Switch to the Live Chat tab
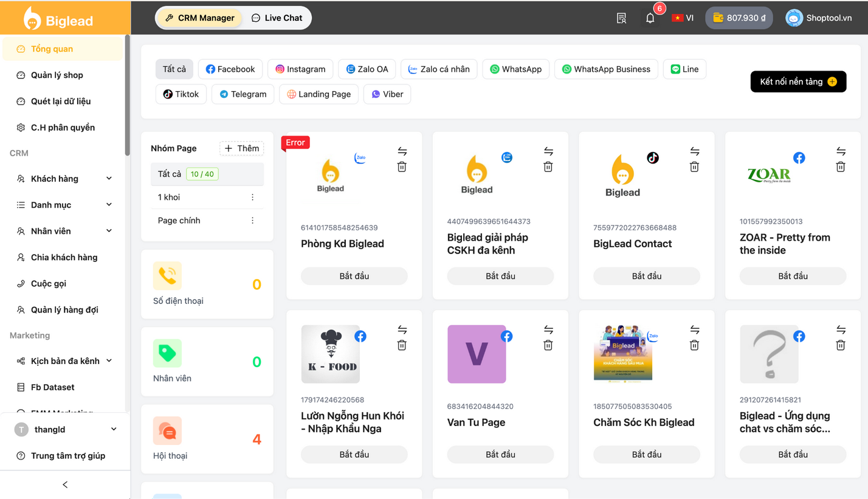 277,18
